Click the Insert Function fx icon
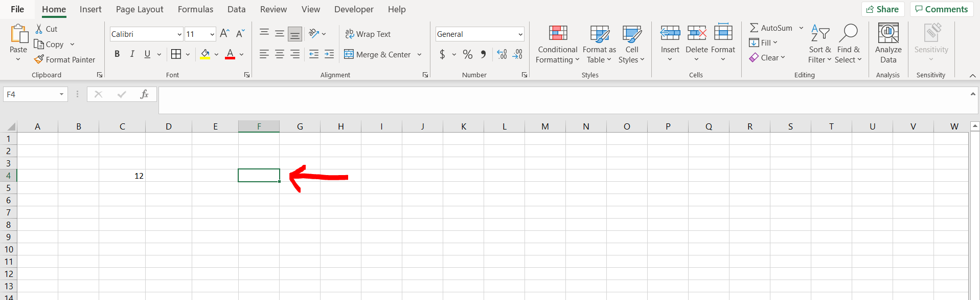 (144, 94)
